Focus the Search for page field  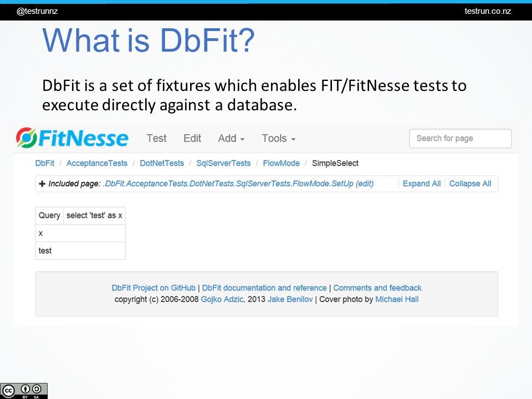point(461,139)
